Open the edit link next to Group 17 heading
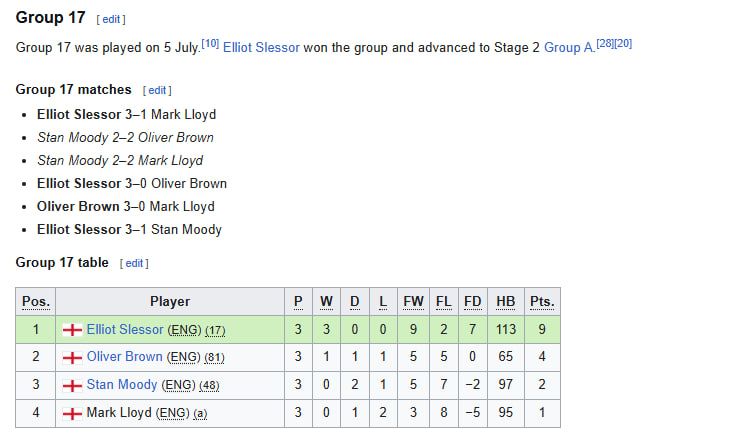 coord(111,20)
